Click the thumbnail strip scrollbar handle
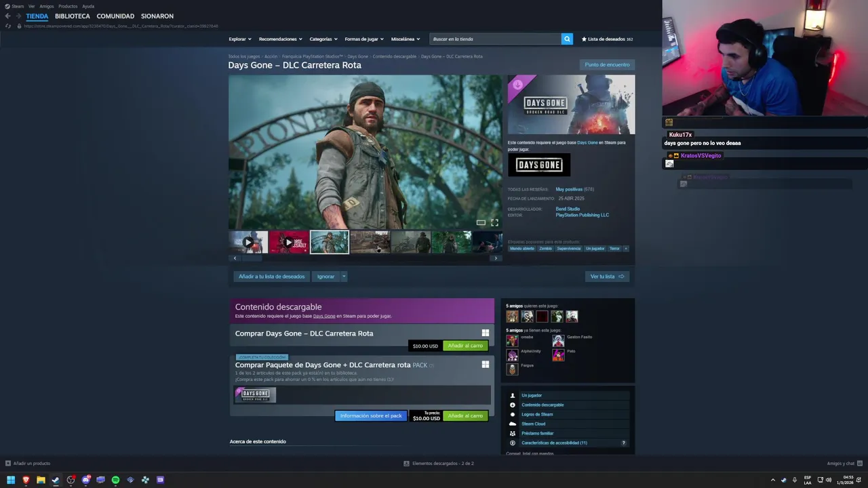868x488 pixels. click(x=252, y=258)
